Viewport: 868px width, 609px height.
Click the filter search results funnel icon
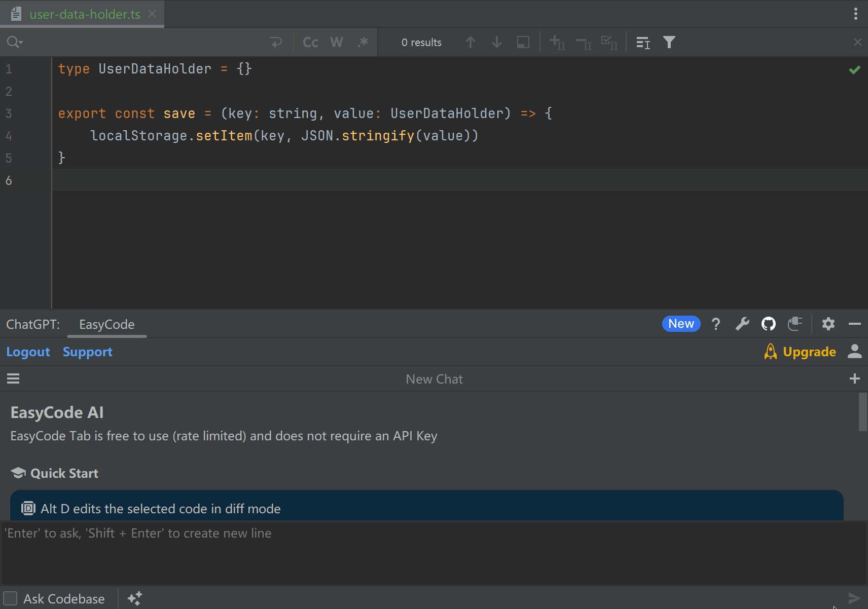[669, 43]
